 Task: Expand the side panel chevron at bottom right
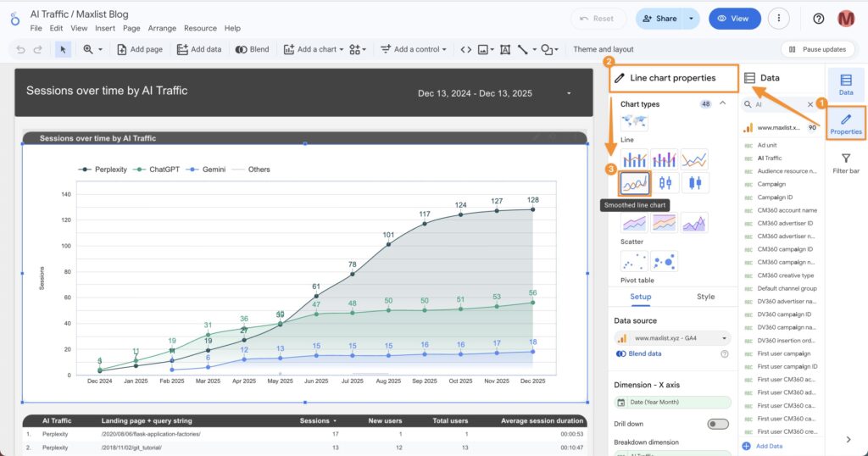click(x=848, y=439)
